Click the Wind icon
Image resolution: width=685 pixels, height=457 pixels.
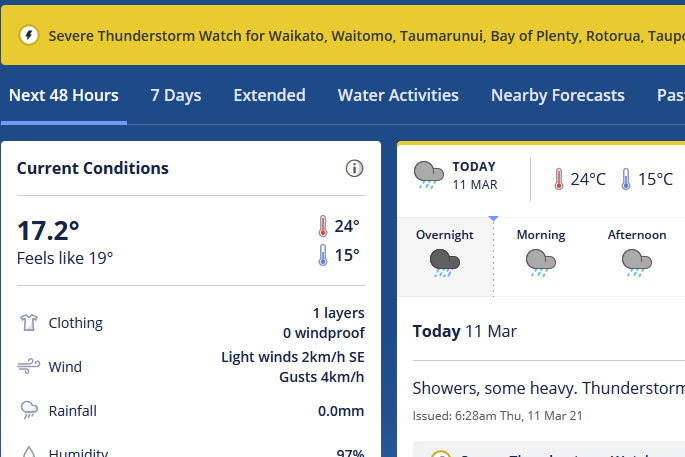click(28, 367)
